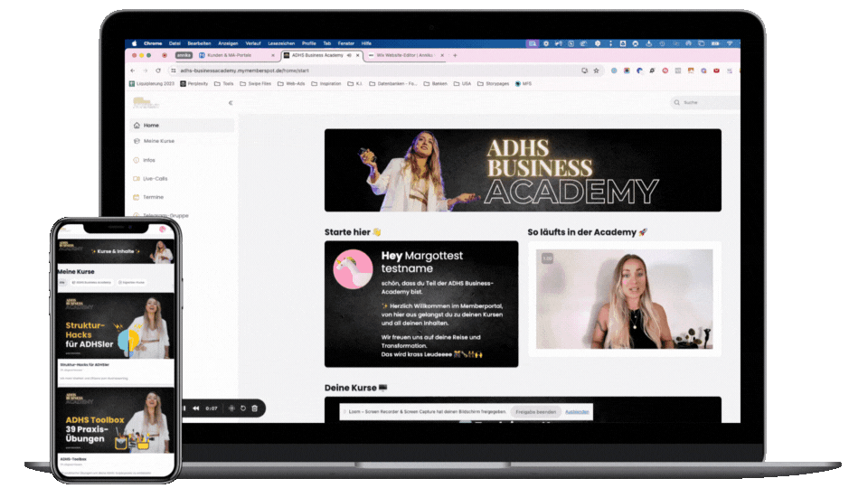Open Infos in the sidebar
The image size is (868, 488).
(x=149, y=160)
